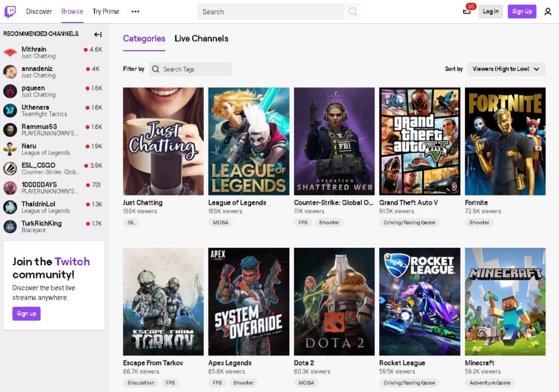The image size is (559, 392).
Task: Click the top Sign Up button
Action: point(522,11)
